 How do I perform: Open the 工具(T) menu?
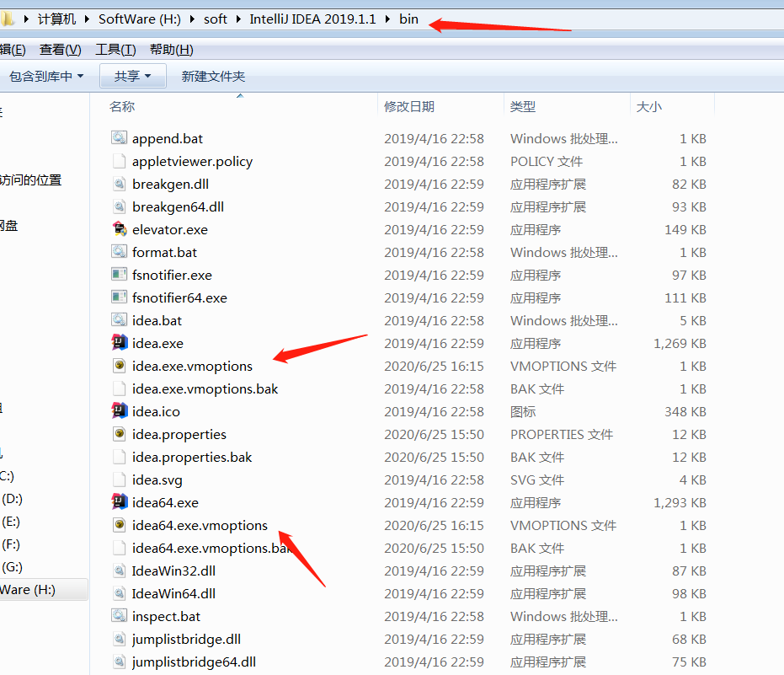point(115,50)
